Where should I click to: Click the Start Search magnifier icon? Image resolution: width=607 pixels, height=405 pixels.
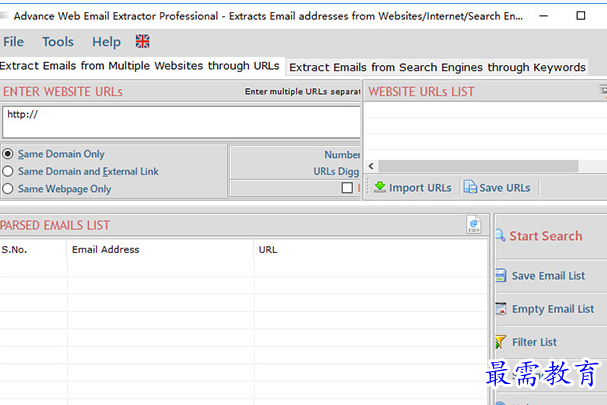point(500,235)
